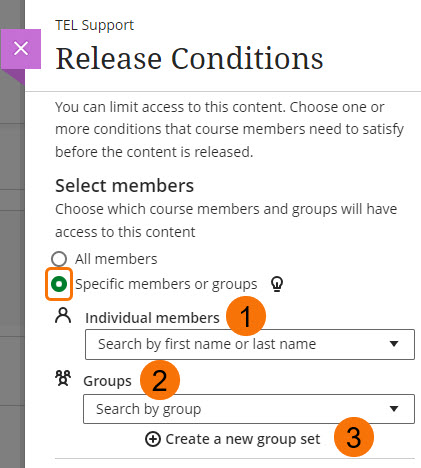Screen dimensions: 421x468
Task: Expand the Search by group dropdown arrow
Action: click(394, 409)
